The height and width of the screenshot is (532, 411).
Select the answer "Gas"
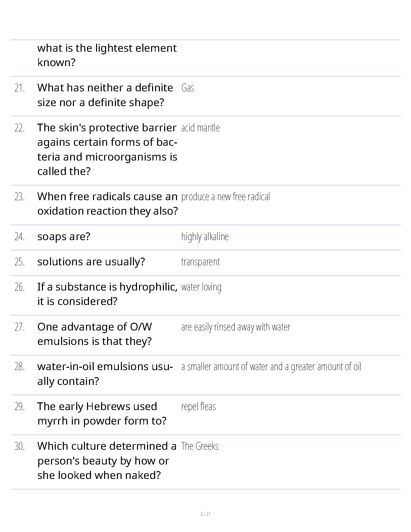(x=188, y=88)
